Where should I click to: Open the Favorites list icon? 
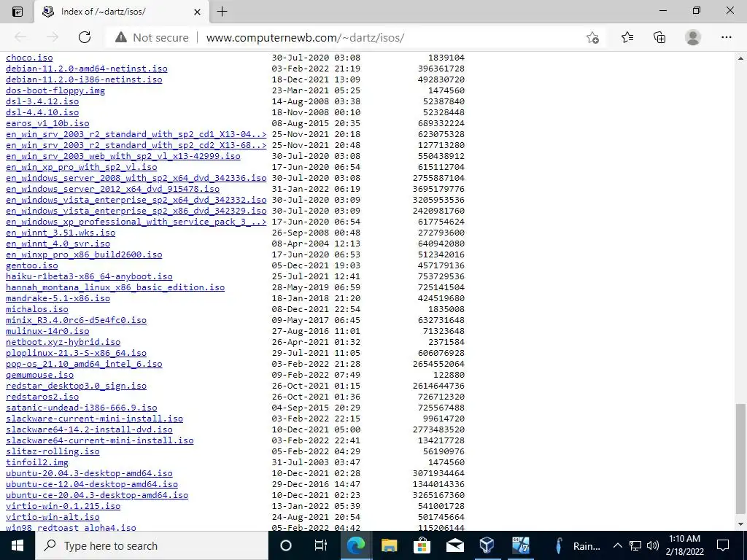627,37
